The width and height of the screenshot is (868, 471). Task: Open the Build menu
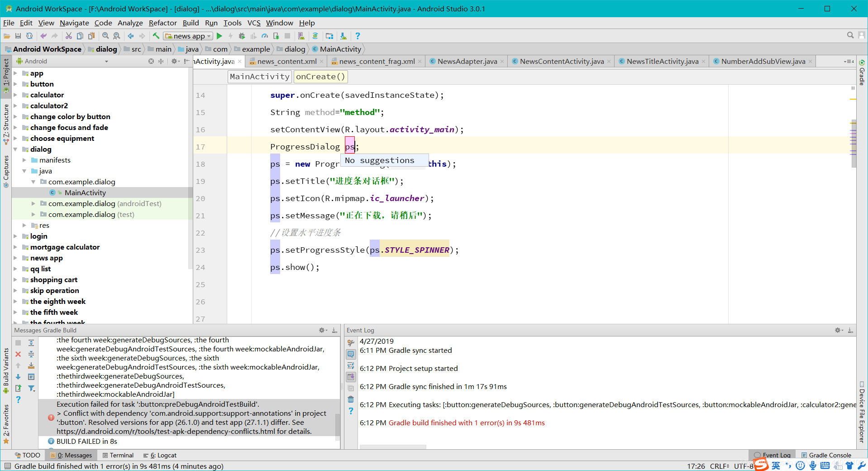point(191,23)
